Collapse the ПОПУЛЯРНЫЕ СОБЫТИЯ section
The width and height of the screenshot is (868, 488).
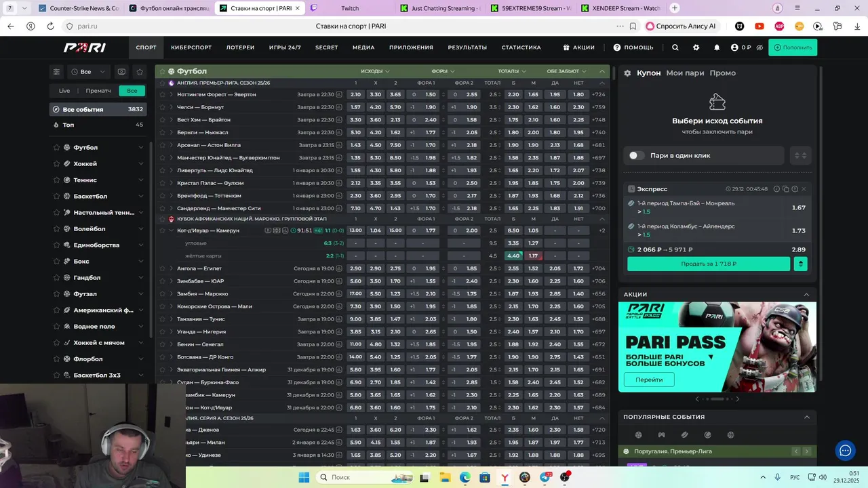tap(806, 417)
